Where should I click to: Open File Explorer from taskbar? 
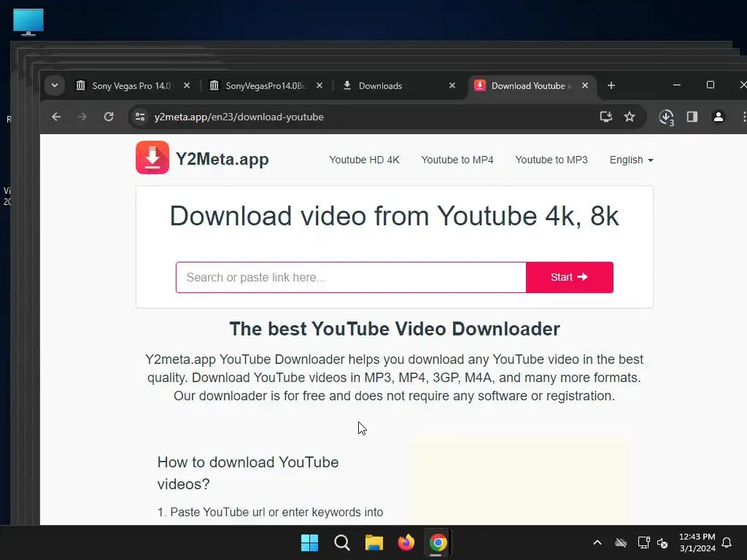coord(374,542)
